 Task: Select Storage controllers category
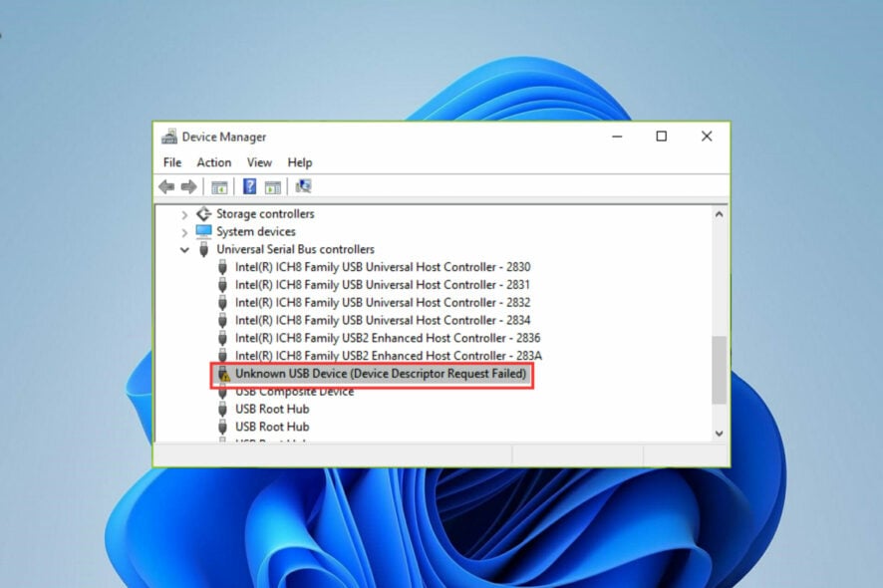click(265, 213)
